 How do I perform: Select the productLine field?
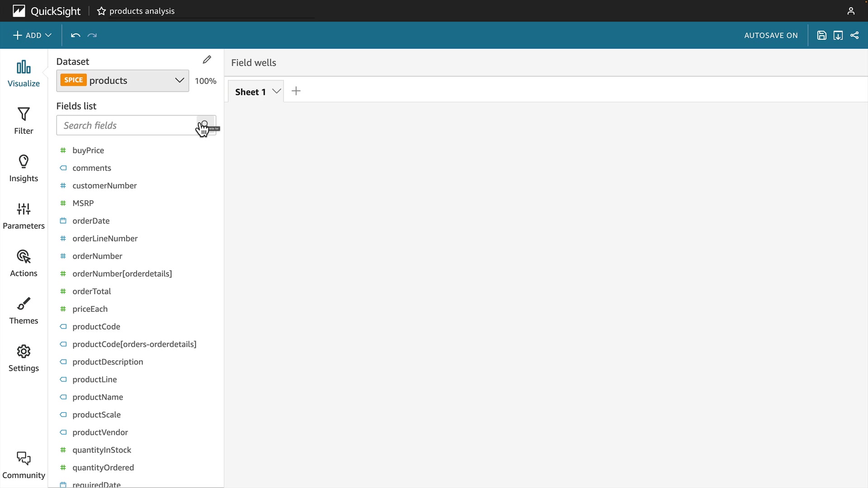[x=94, y=380]
